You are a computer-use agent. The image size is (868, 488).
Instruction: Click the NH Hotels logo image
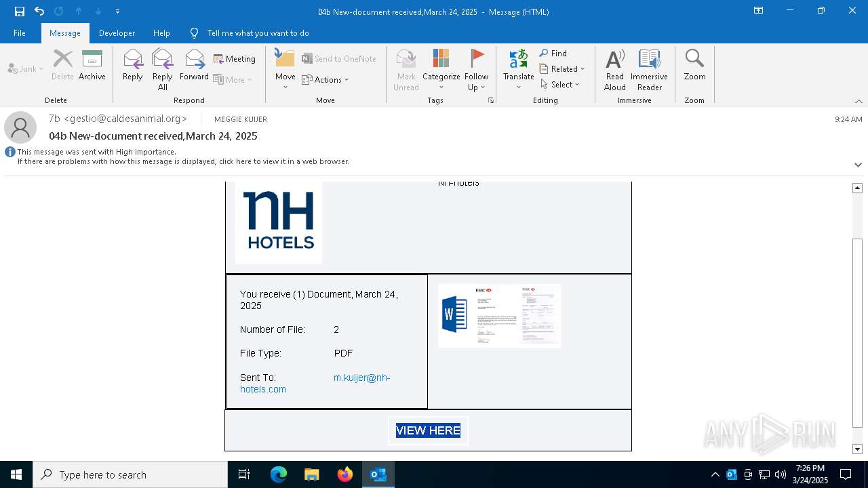pyautogui.click(x=278, y=221)
